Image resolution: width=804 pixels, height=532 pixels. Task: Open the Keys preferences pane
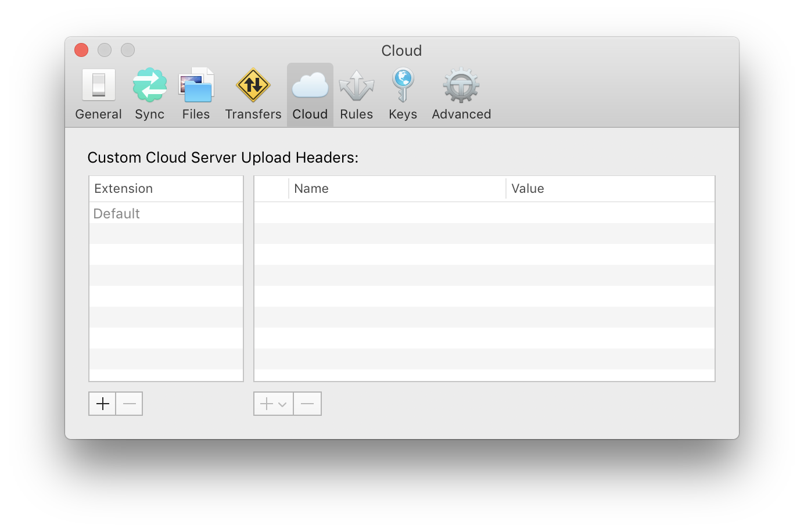click(x=403, y=95)
